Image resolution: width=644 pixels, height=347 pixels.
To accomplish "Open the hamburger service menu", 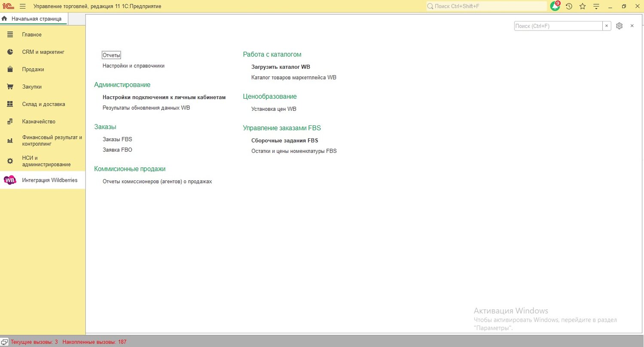I will click(23, 6).
